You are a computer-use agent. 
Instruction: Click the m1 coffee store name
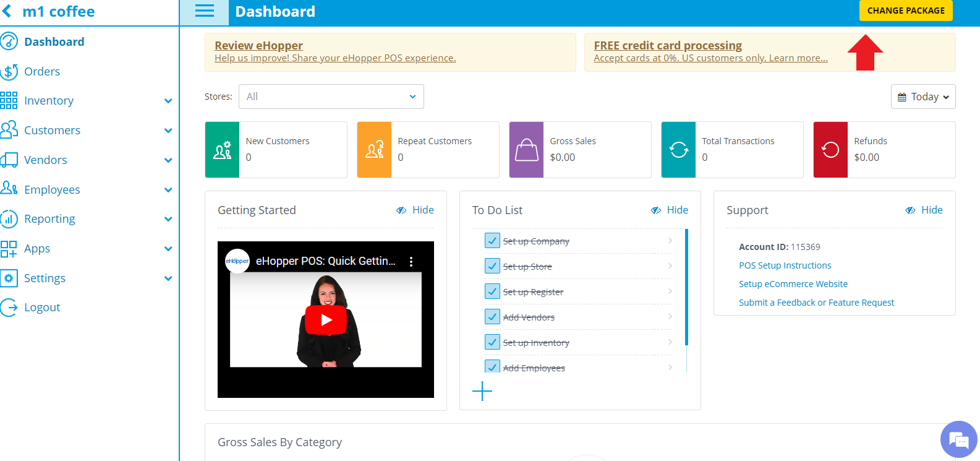(59, 11)
